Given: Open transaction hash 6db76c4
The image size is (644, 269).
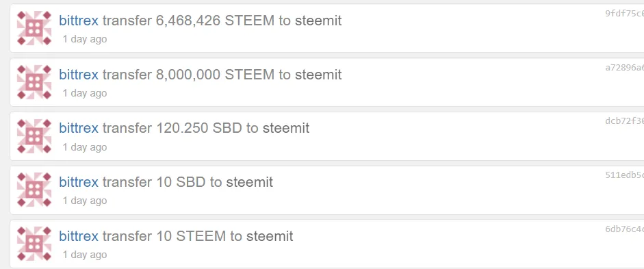Looking at the screenshot, I should (624, 229).
